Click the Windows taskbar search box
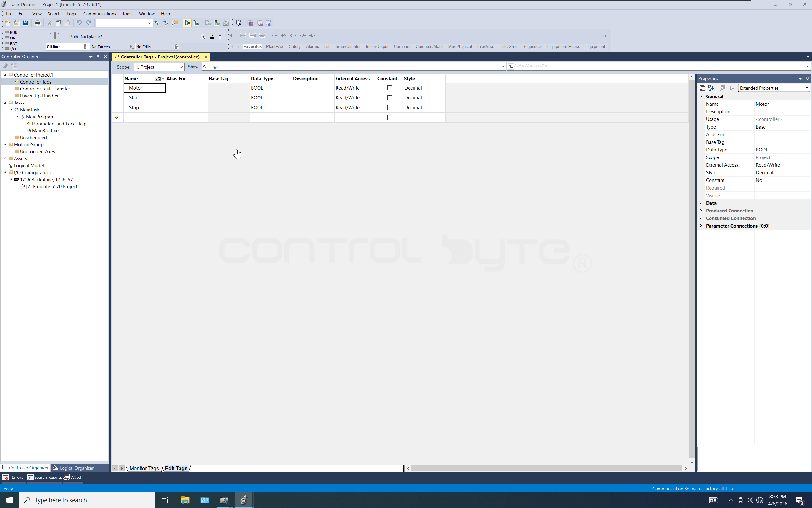The width and height of the screenshot is (812, 508). (87, 500)
